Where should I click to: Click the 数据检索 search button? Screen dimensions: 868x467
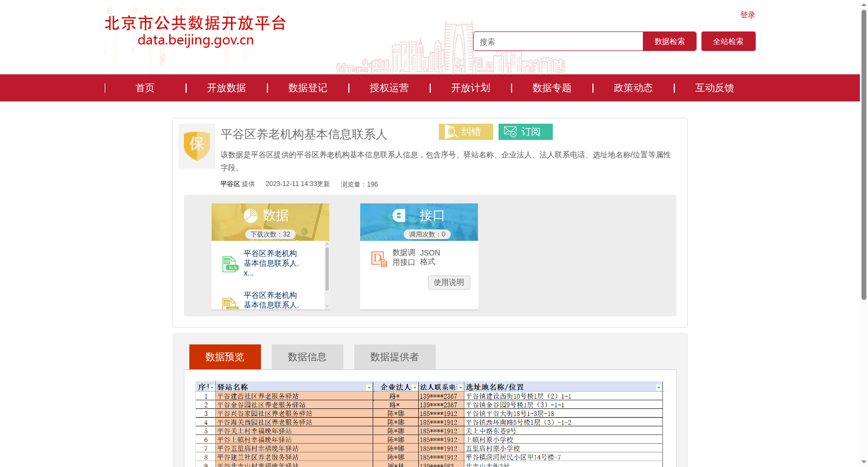(669, 41)
